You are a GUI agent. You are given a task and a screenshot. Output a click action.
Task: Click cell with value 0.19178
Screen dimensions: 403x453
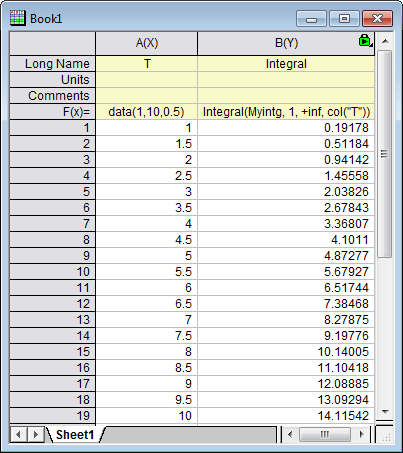tap(286, 128)
